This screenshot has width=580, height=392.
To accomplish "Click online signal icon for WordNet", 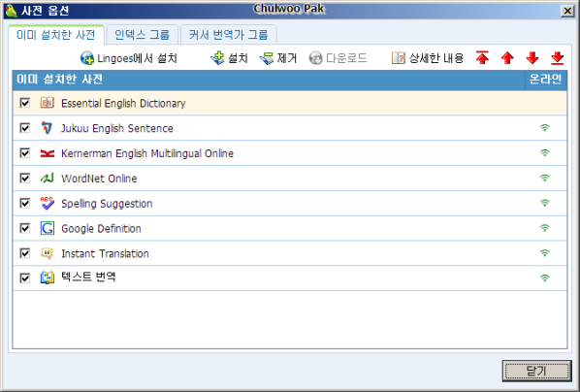I will point(544,178).
